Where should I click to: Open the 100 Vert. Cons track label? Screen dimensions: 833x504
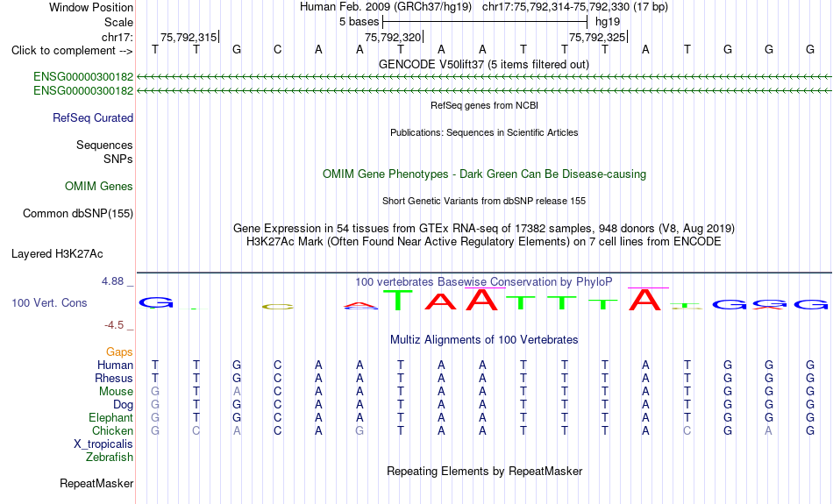[x=49, y=302]
